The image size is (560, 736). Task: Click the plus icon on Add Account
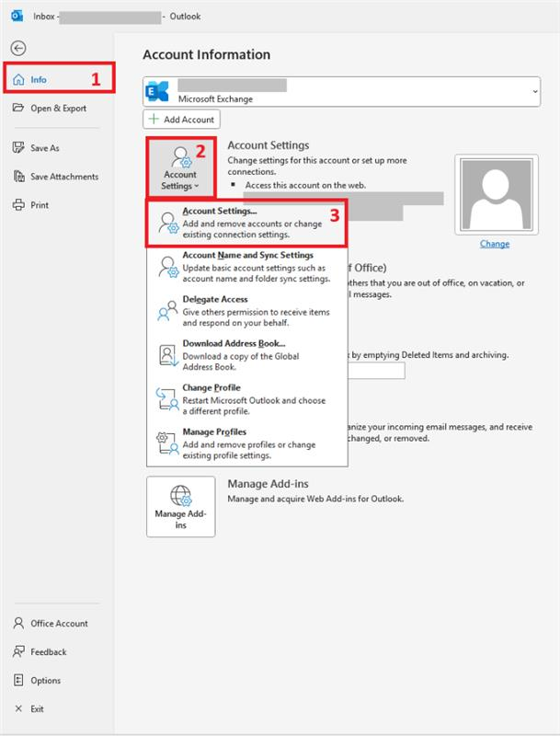click(154, 119)
